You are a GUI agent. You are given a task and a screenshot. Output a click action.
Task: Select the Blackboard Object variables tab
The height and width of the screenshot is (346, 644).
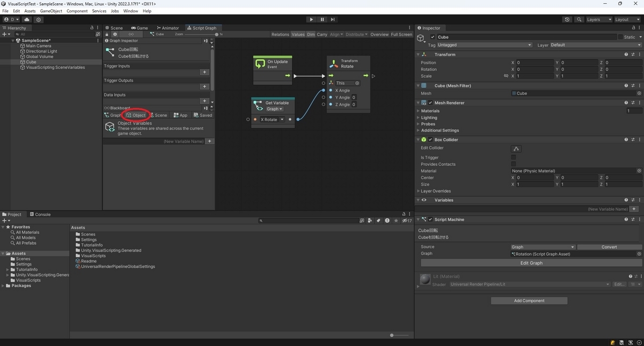point(136,115)
